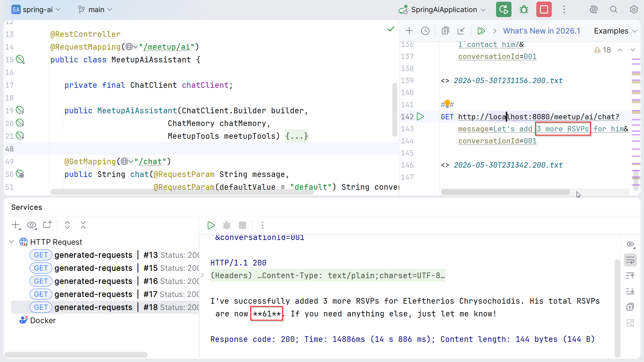Stop the running application
Image resolution: width=644 pixels, height=362 pixels.
tap(544, 9)
